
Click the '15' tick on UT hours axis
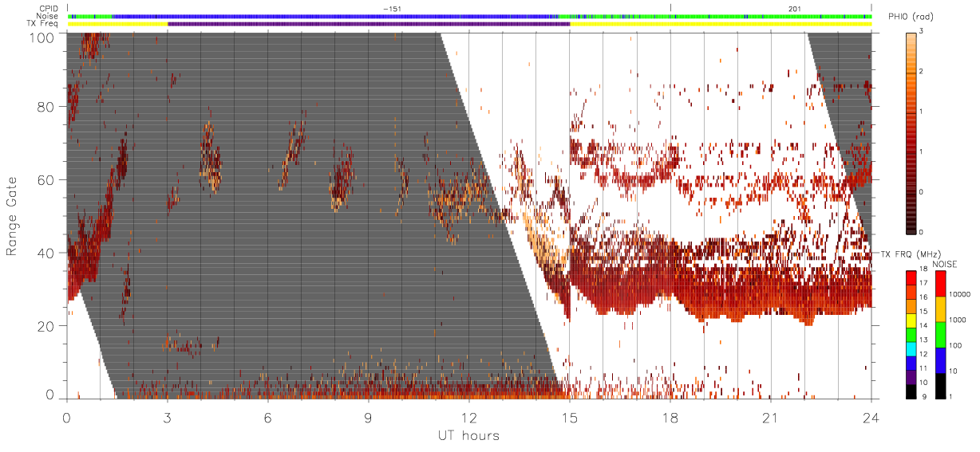(x=569, y=418)
